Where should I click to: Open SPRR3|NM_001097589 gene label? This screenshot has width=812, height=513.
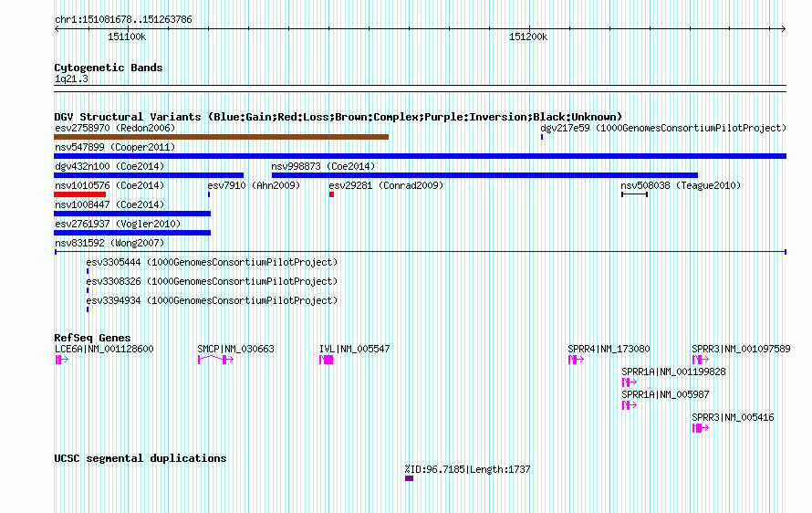coord(741,350)
